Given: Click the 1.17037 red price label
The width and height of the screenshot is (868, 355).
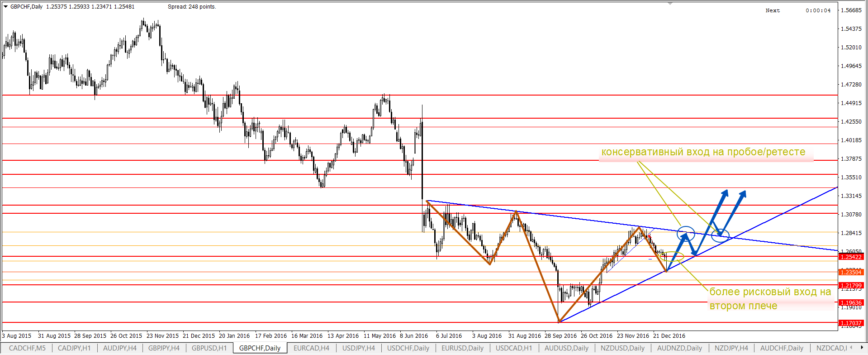Looking at the screenshot, I should tap(851, 323).
